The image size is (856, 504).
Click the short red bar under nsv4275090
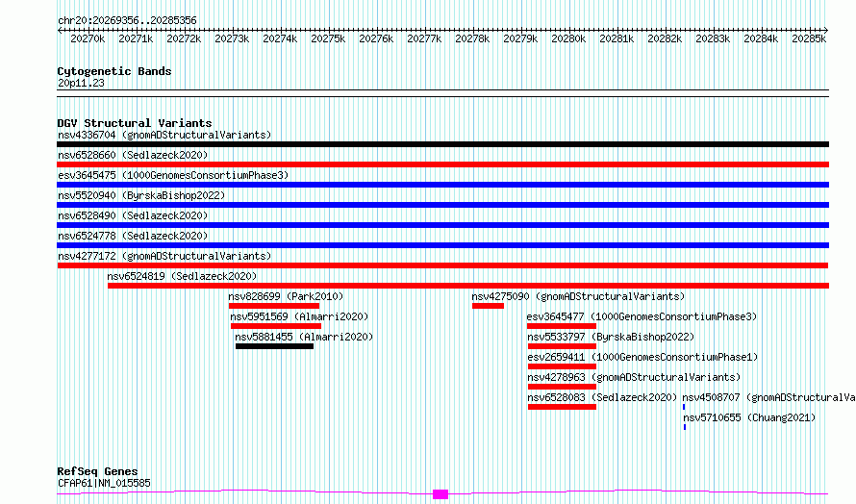pos(488,306)
